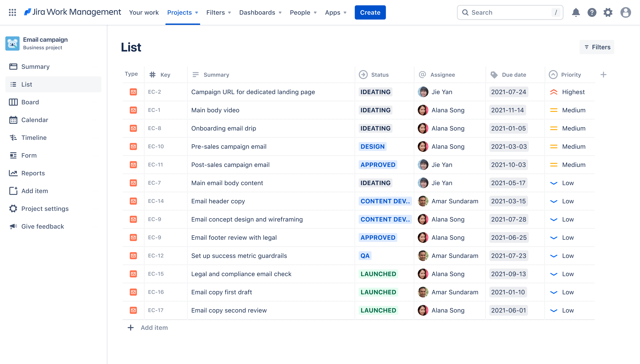Click the List view icon
The height and width of the screenshot is (364, 640).
click(13, 84)
